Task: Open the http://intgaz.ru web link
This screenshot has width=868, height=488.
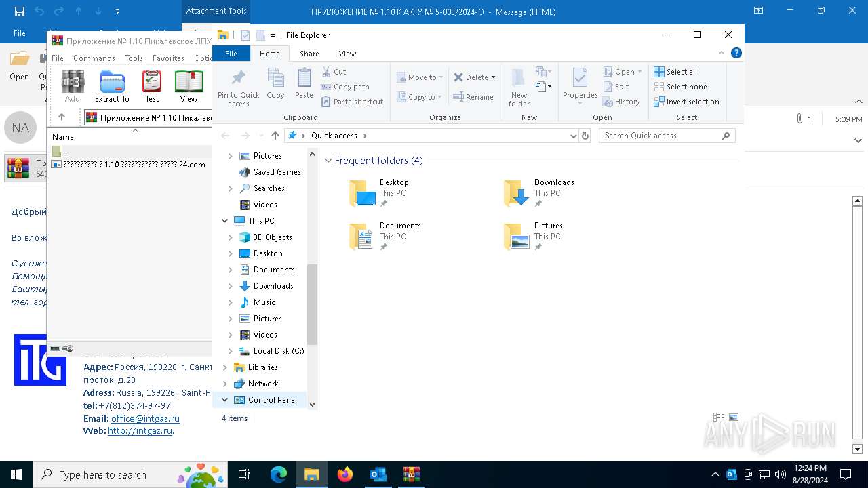Action: [x=140, y=431]
